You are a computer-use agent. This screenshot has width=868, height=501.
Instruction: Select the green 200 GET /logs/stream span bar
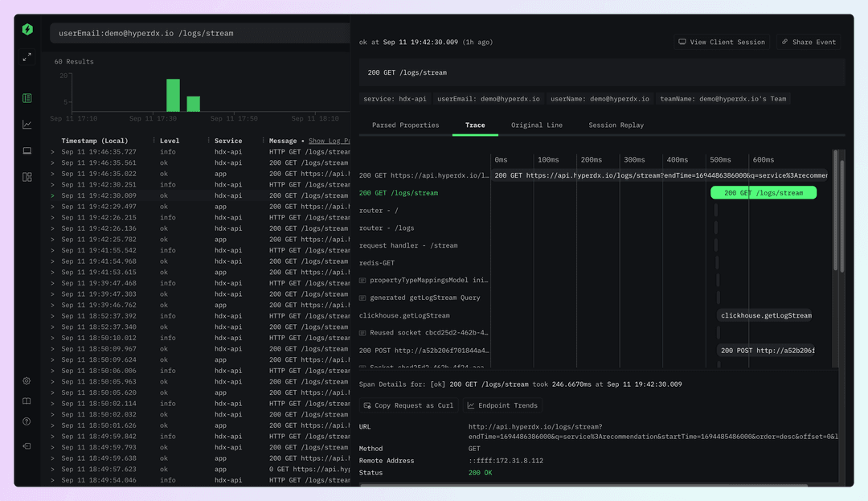(x=763, y=192)
